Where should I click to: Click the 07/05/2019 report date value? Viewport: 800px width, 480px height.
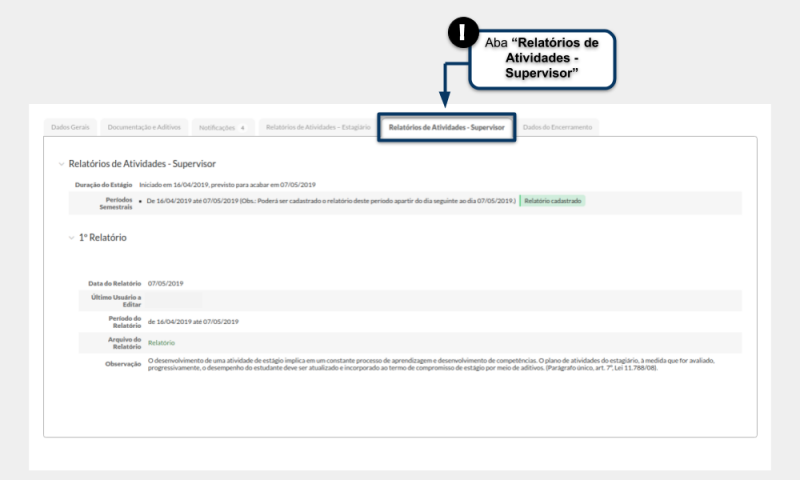click(x=165, y=284)
